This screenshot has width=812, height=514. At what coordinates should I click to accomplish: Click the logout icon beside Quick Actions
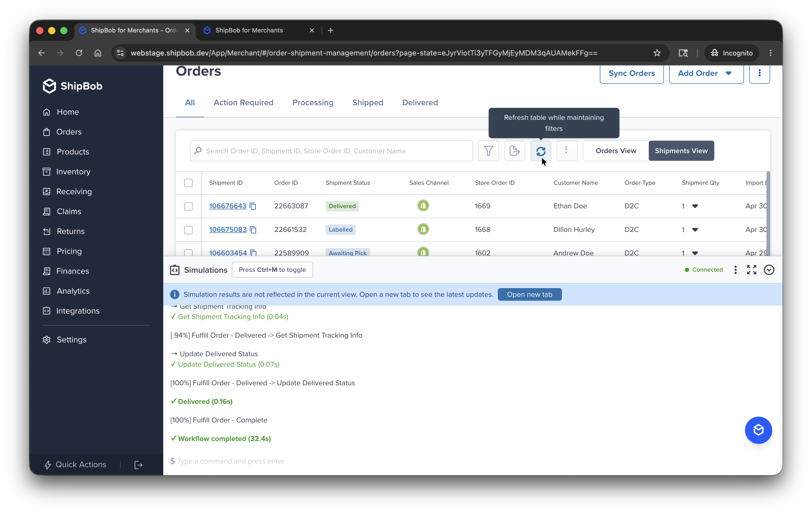point(138,465)
